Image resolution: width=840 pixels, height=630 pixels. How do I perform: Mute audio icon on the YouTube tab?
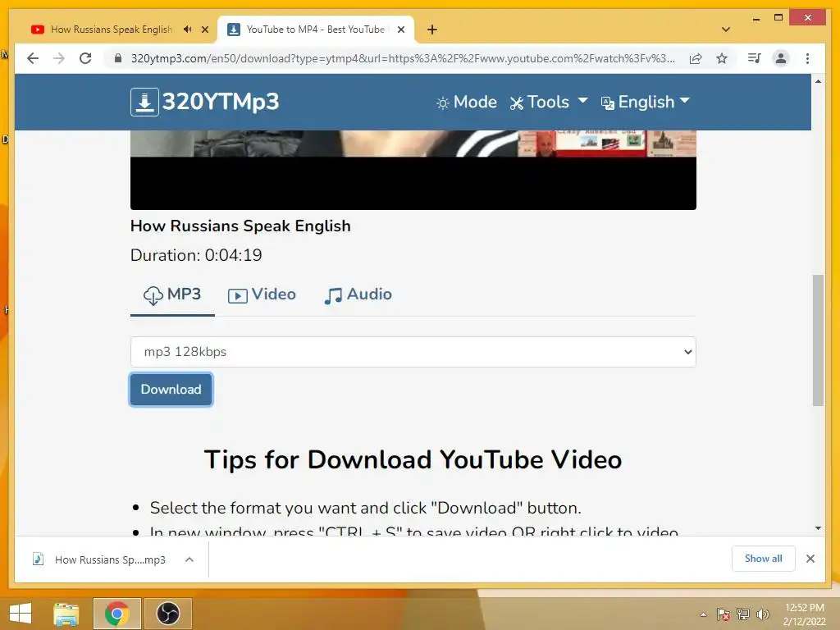pyautogui.click(x=187, y=30)
